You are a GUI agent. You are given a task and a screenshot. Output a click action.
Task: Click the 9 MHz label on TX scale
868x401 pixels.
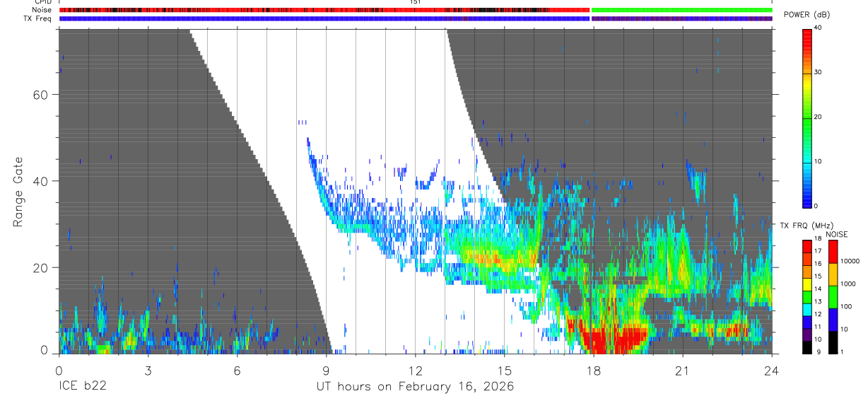[x=817, y=351]
